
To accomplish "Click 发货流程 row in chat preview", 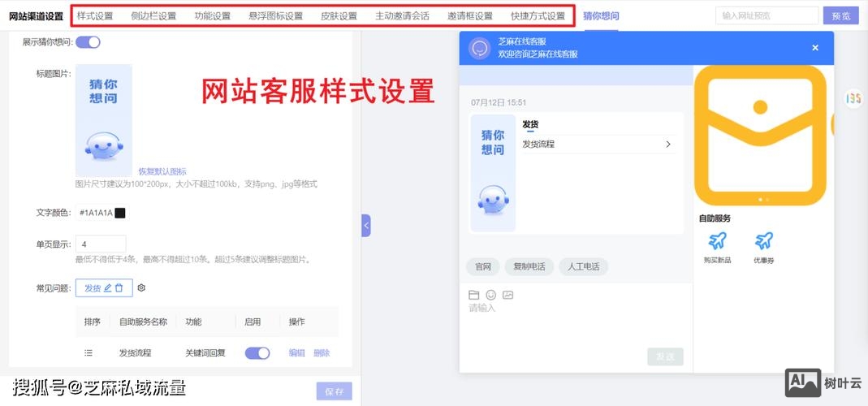I will click(x=598, y=144).
